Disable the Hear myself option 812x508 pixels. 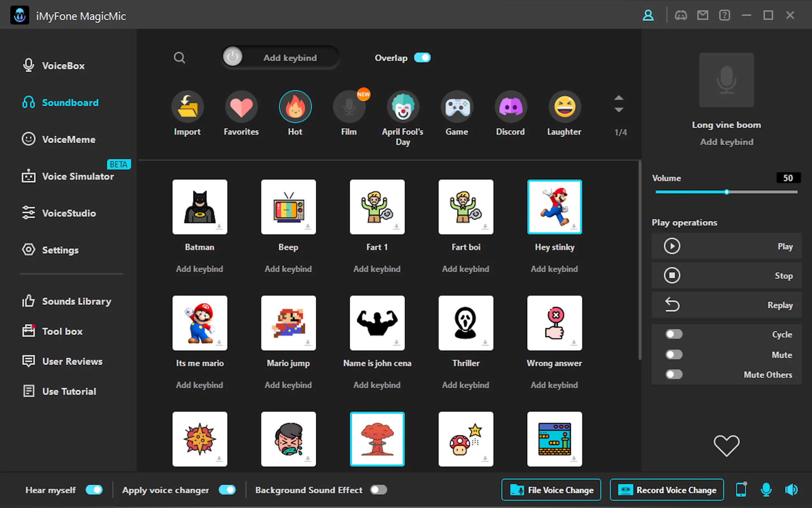pyautogui.click(x=94, y=490)
